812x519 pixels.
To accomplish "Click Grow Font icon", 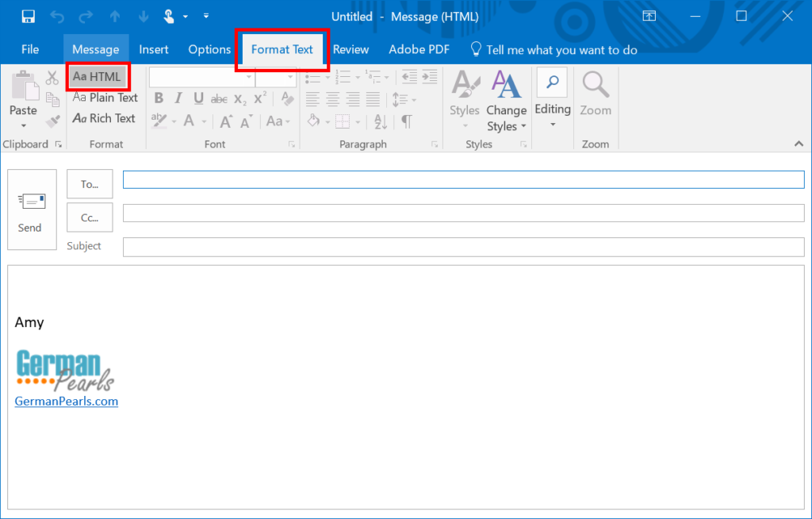I will coord(226,121).
